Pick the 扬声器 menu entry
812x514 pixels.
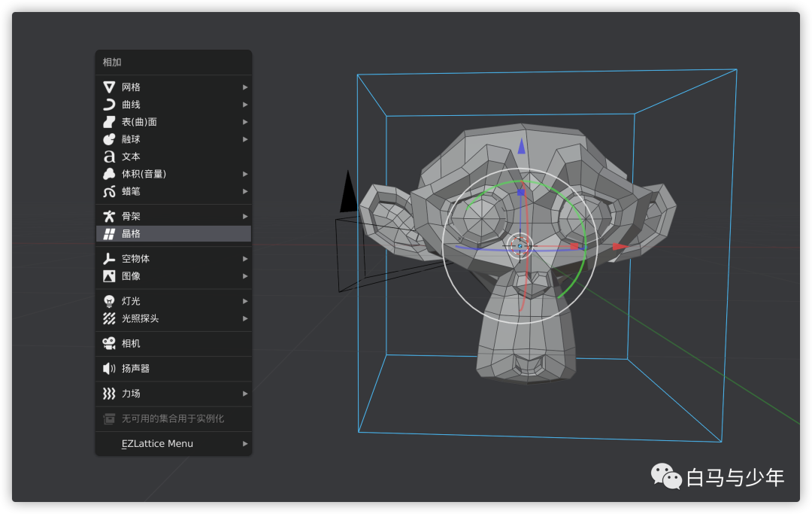[x=174, y=369]
